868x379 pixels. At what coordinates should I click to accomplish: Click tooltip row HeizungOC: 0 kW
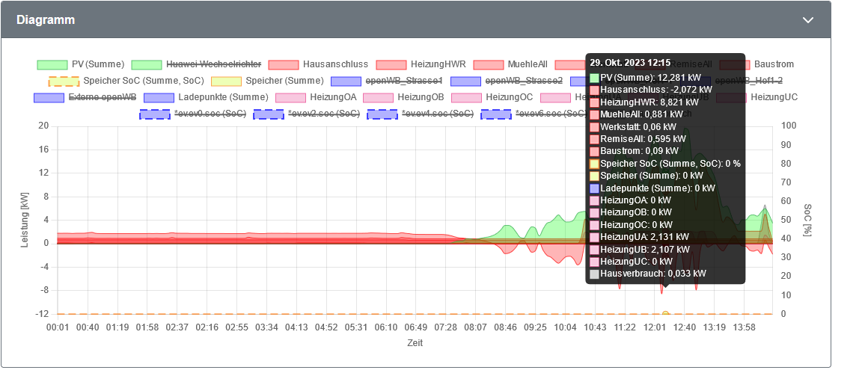pyautogui.click(x=631, y=224)
